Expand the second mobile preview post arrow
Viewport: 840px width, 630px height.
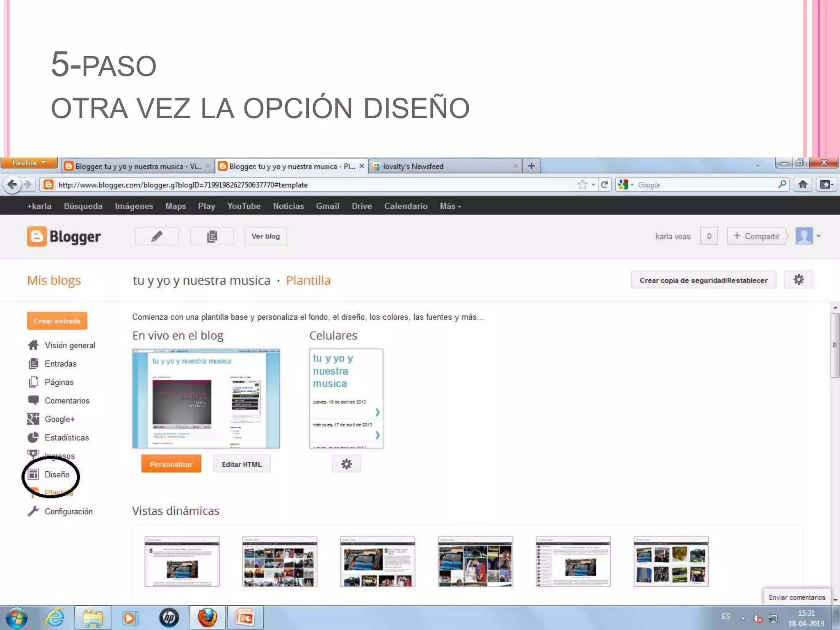point(377,435)
